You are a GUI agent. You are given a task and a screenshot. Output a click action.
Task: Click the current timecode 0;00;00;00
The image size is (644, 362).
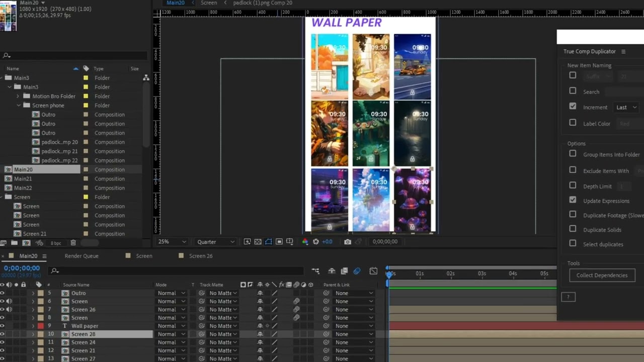click(x=22, y=268)
